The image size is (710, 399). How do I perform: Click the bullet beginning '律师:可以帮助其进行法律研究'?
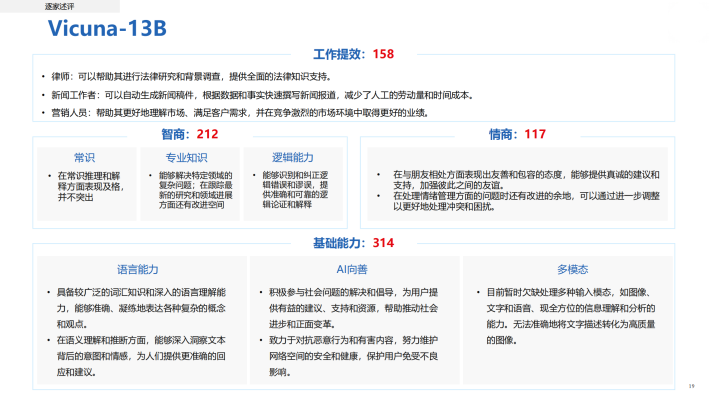tap(192, 77)
